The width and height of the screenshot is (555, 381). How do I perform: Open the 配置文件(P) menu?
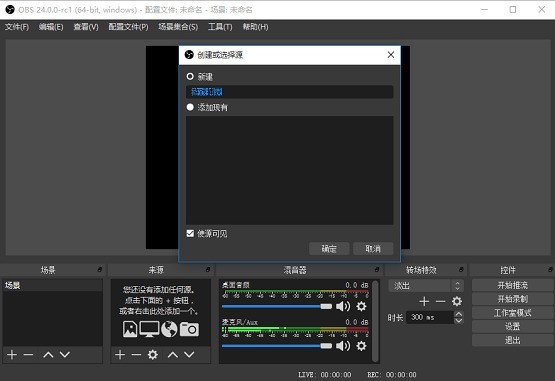[128, 27]
